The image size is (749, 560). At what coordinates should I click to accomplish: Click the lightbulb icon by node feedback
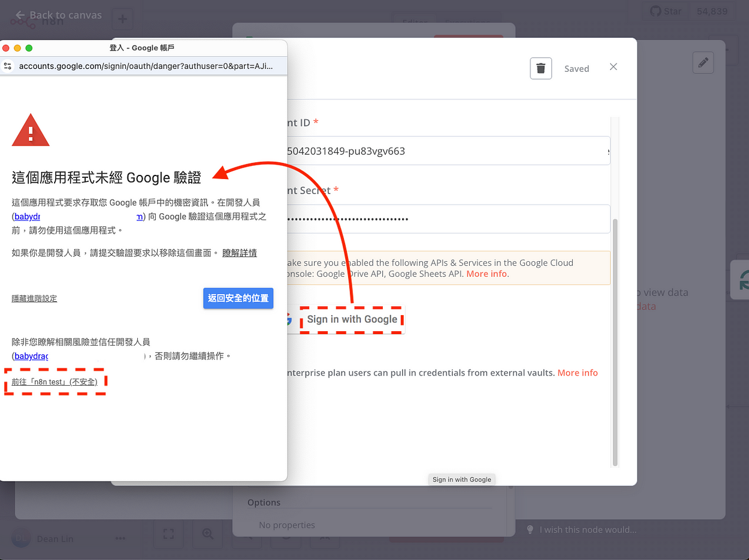530,529
